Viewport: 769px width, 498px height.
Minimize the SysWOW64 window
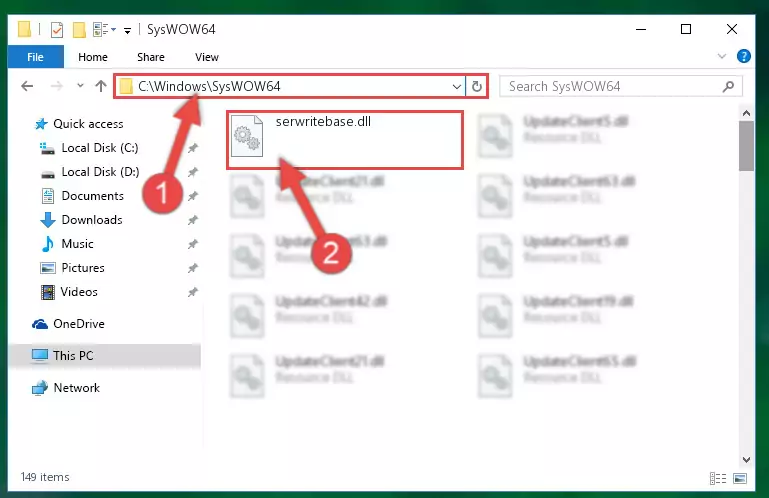click(x=641, y=29)
